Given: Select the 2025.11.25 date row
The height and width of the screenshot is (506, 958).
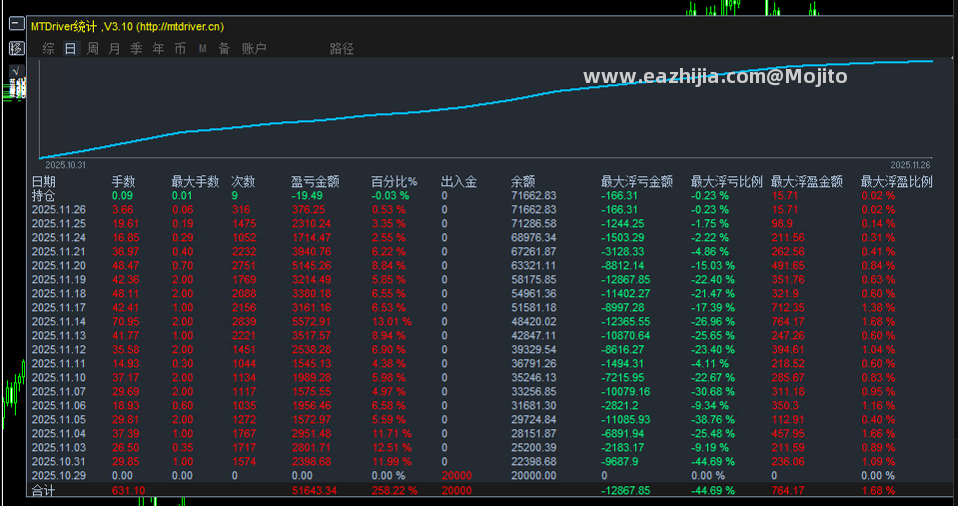Looking at the screenshot, I should (x=59, y=224).
